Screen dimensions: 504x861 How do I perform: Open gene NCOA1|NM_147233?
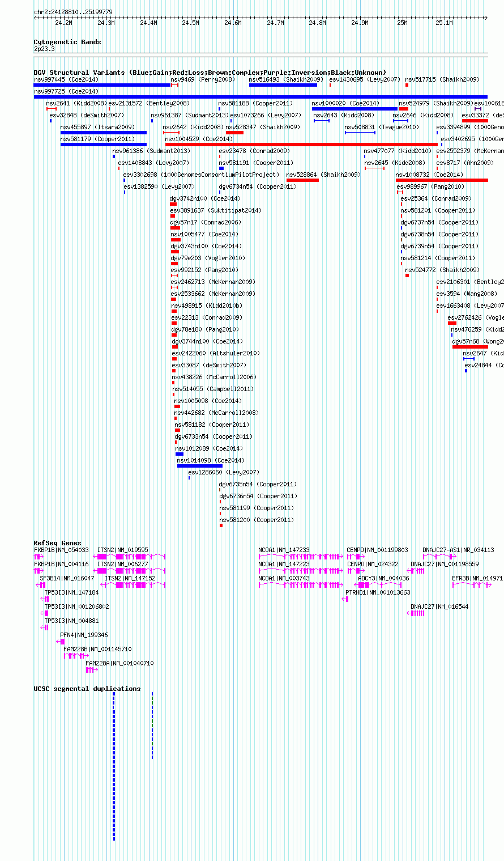(x=284, y=550)
